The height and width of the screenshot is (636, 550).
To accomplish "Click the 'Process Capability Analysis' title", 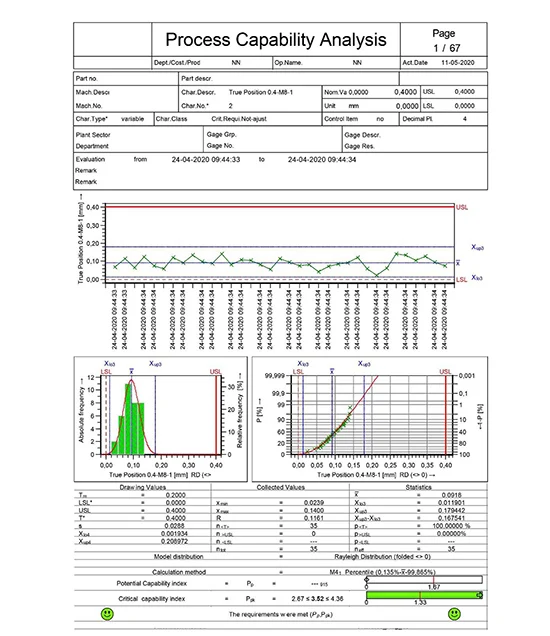I will click(276, 40).
